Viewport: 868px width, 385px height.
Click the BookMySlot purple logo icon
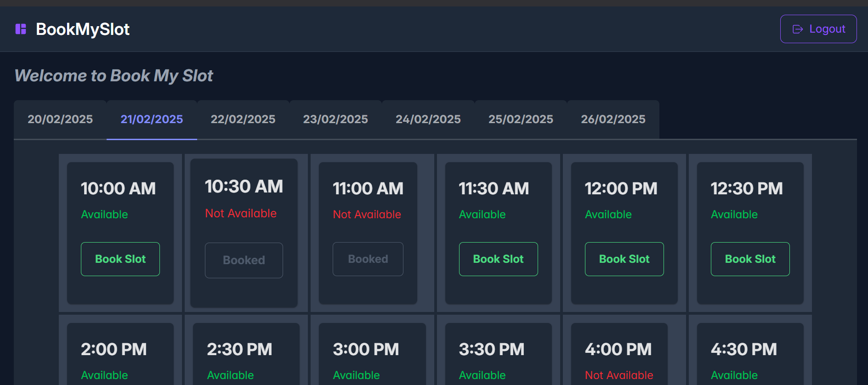[x=21, y=29]
